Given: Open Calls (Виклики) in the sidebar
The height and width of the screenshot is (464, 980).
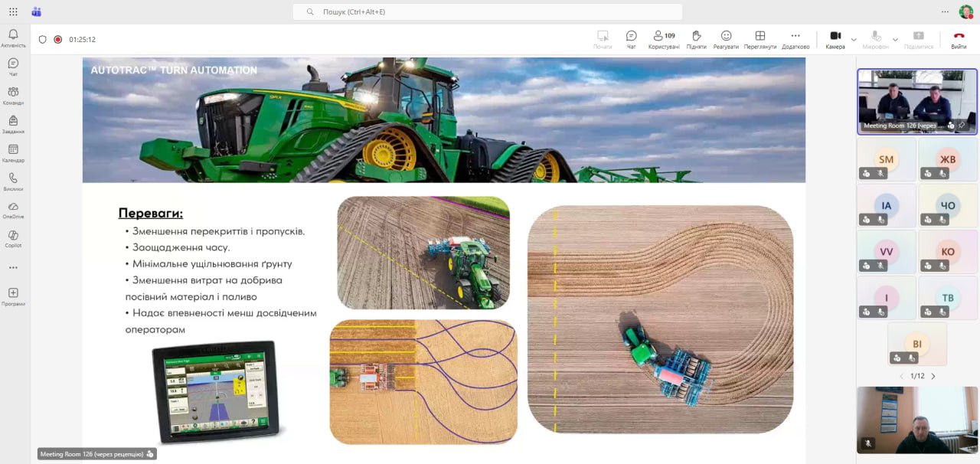Looking at the screenshot, I should pyautogui.click(x=13, y=181).
